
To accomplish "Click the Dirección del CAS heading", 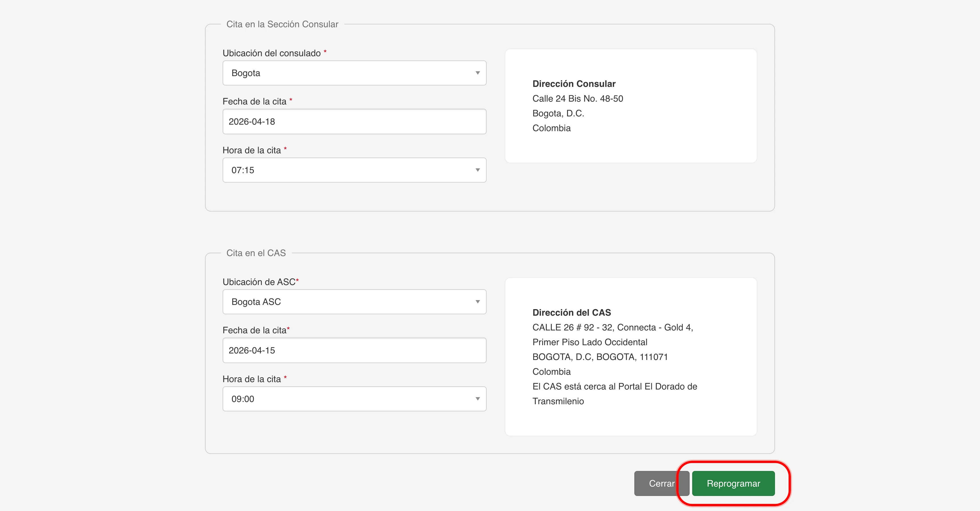I will 571,313.
